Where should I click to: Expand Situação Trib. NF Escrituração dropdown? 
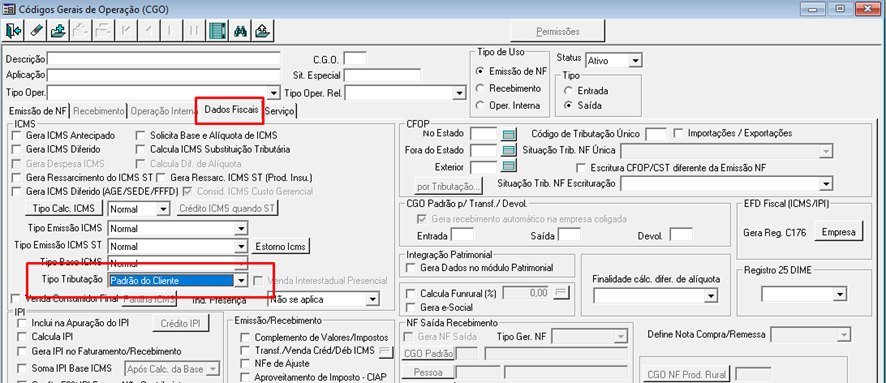pyautogui.click(x=827, y=184)
